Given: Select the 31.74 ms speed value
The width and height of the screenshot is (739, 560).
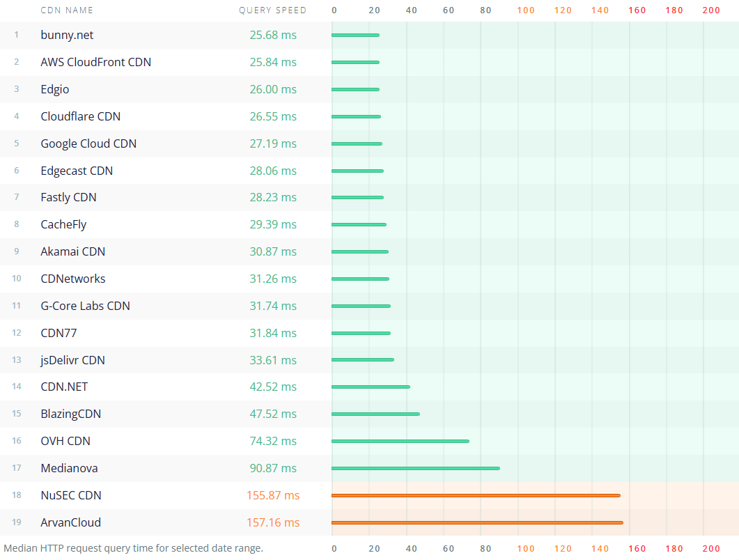Looking at the screenshot, I should [273, 306].
